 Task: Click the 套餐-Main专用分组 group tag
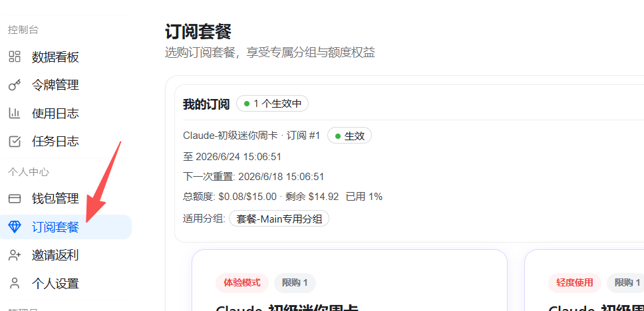279,218
